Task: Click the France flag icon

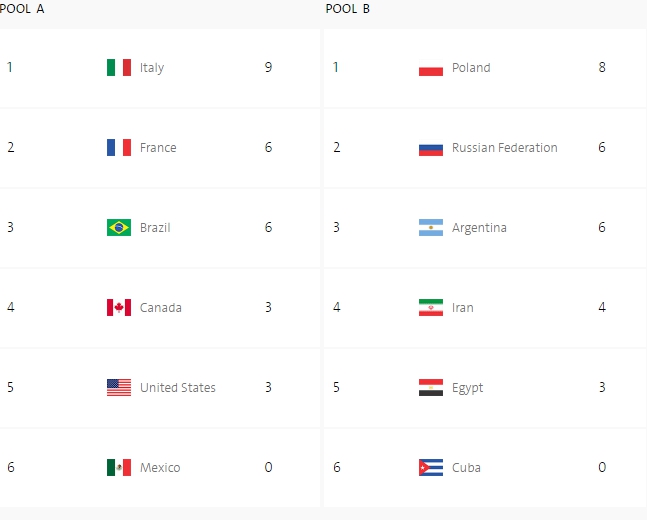Action: 119,148
